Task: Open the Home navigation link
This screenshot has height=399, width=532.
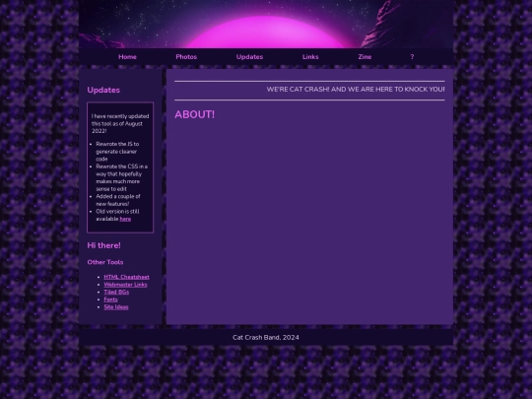Action: tap(127, 57)
